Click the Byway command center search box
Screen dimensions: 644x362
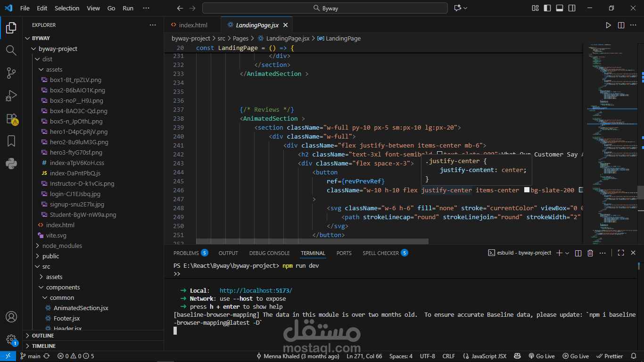(325, 8)
